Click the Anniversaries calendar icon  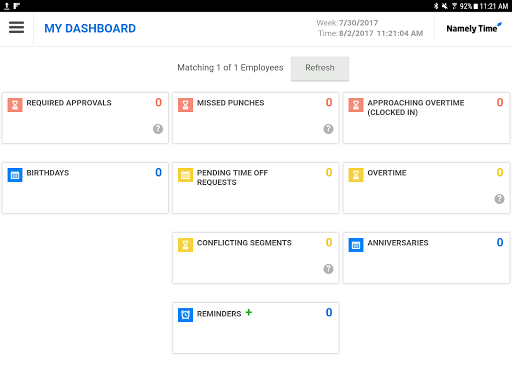pyautogui.click(x=356, y=245)
